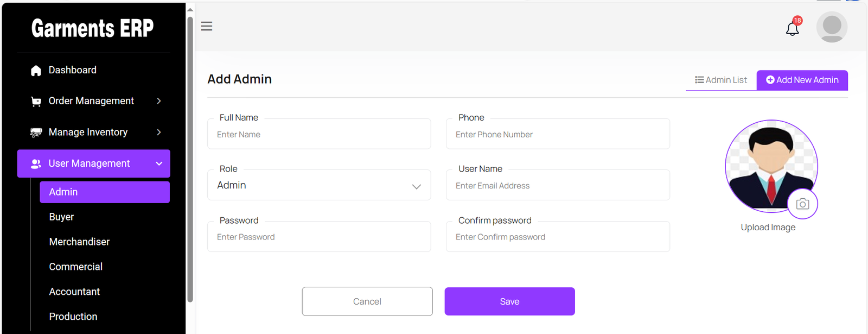Collapse the User Management section
The width and height of the screenshot is (868, 334).
pyautogui.click(x=159, y=163)
